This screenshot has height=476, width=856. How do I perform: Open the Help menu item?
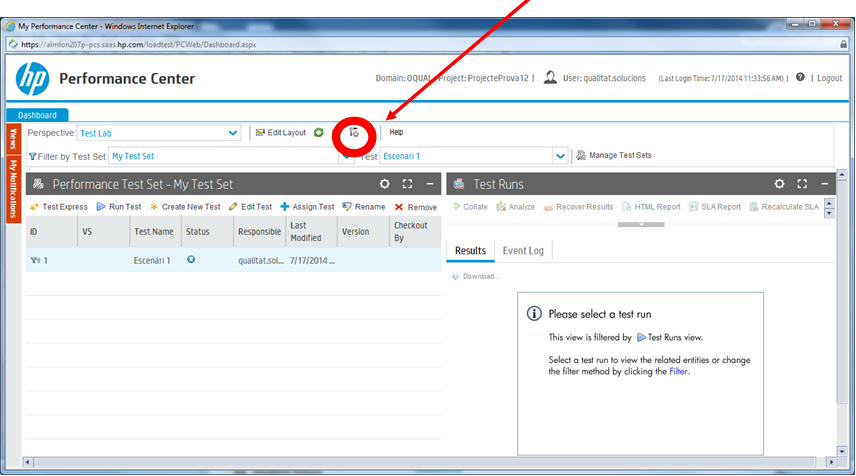click(396, 132)
